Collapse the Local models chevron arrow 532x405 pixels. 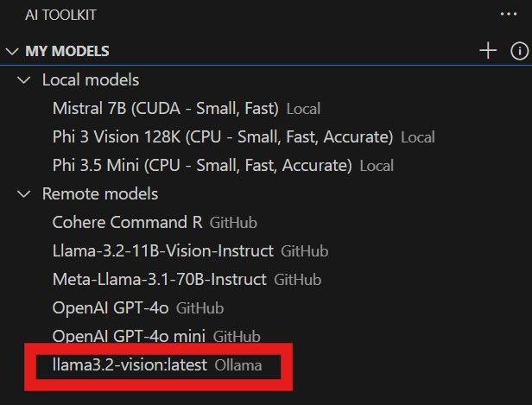[x=25, y=80]
